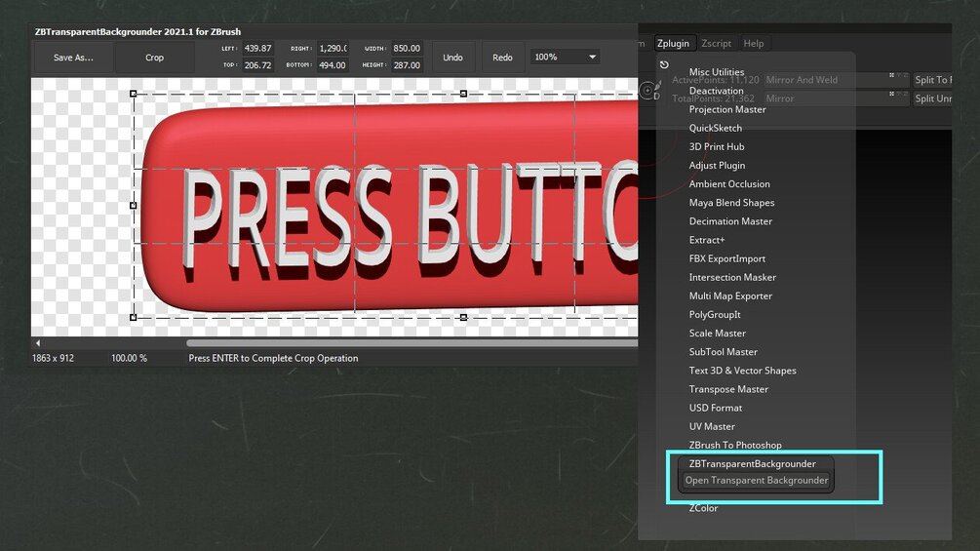Select USD Format entry
The height and width of the screenshot is (551, 980).
pos(716,408)
